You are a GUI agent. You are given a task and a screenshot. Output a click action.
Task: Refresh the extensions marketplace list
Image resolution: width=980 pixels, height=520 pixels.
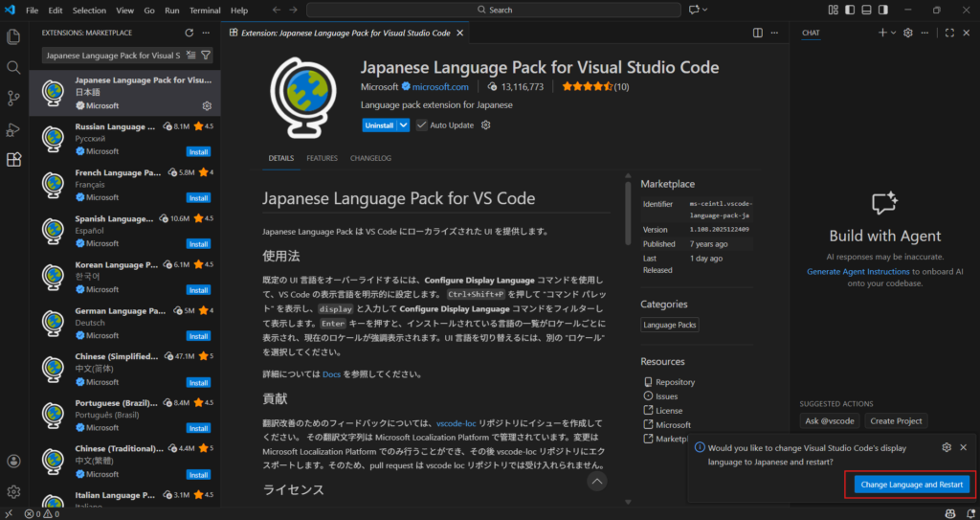[x=189, y=33]
